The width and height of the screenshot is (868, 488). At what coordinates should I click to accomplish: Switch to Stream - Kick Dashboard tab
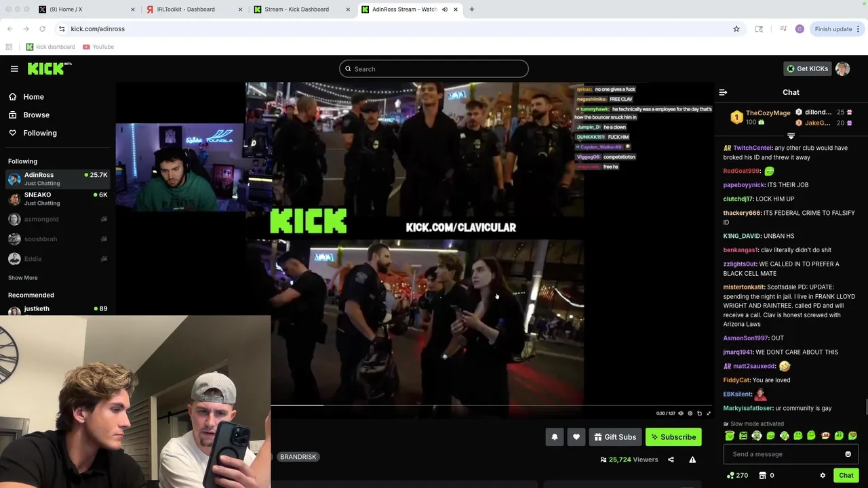tap(301, 9)
